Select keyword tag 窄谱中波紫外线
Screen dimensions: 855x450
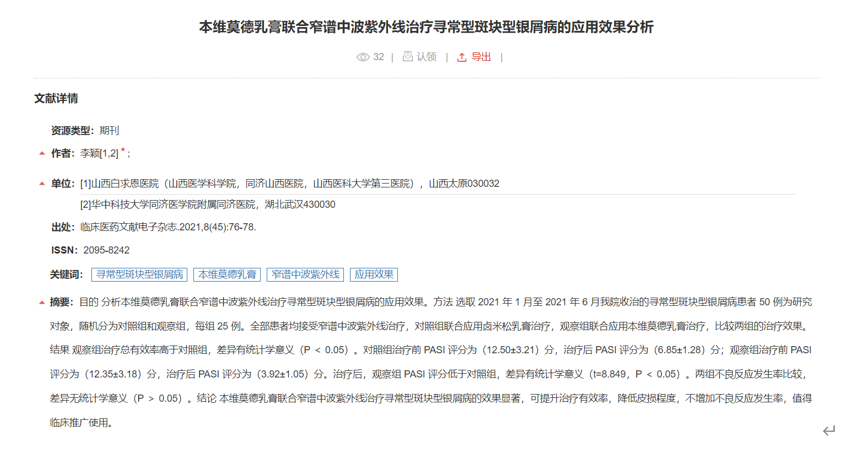(x=305, y=274)
